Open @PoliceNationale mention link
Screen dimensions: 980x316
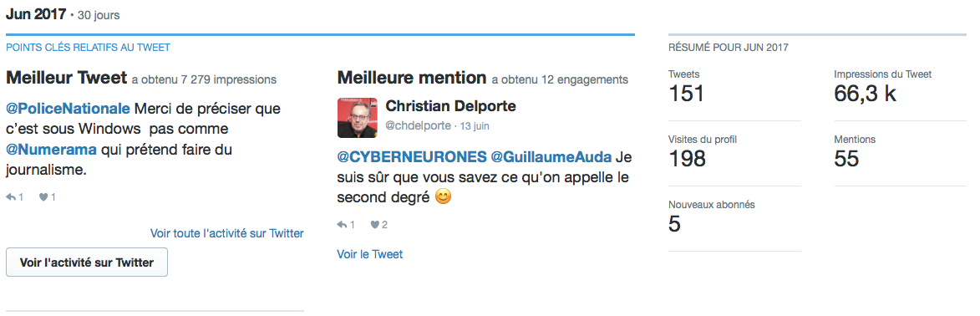pos(69,109)
